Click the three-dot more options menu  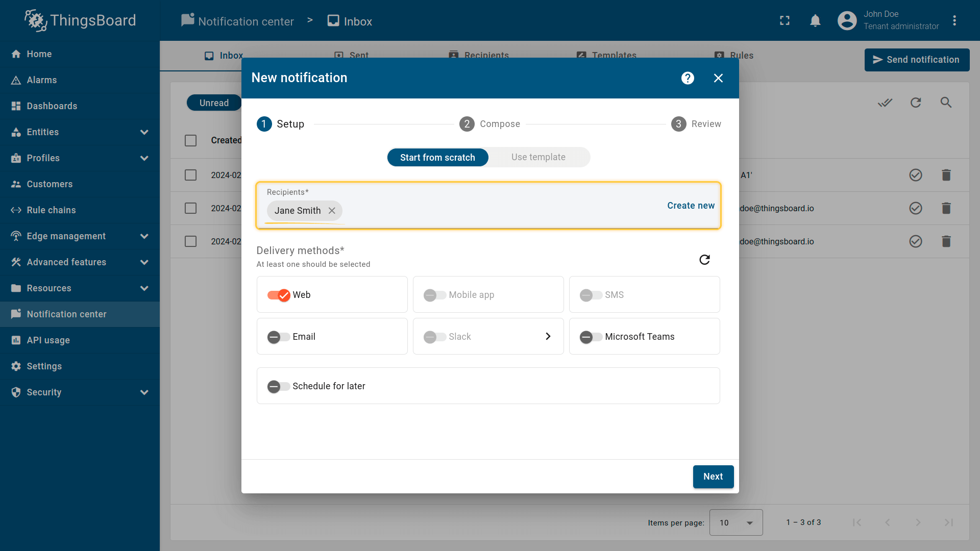pyautogui.click(x=954, y=21)
